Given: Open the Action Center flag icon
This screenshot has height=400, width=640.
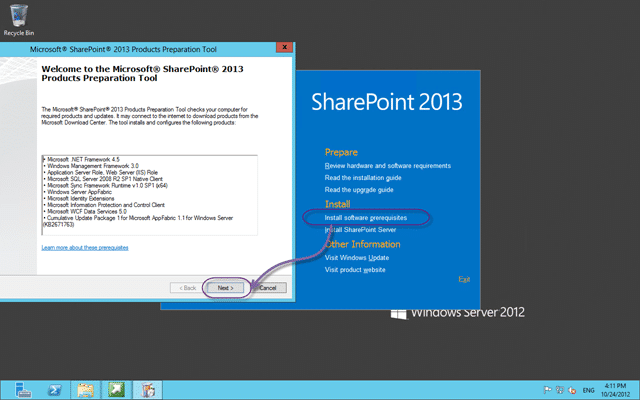Looking at the screenshot, I should tap(548, 390).
